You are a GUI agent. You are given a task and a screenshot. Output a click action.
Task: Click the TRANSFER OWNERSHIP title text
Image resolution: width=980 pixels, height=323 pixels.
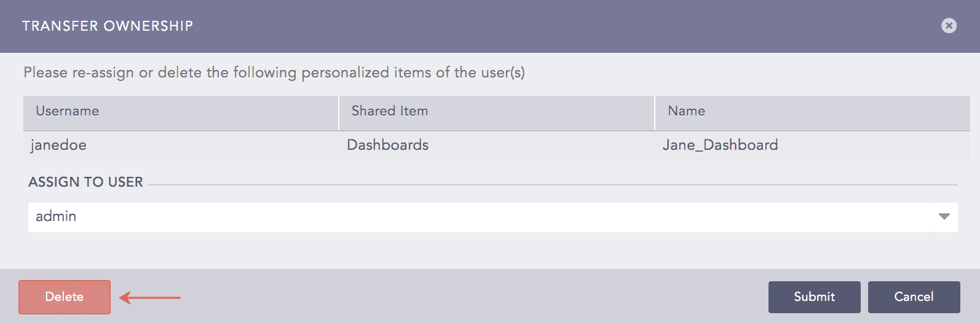coord(108,26)
